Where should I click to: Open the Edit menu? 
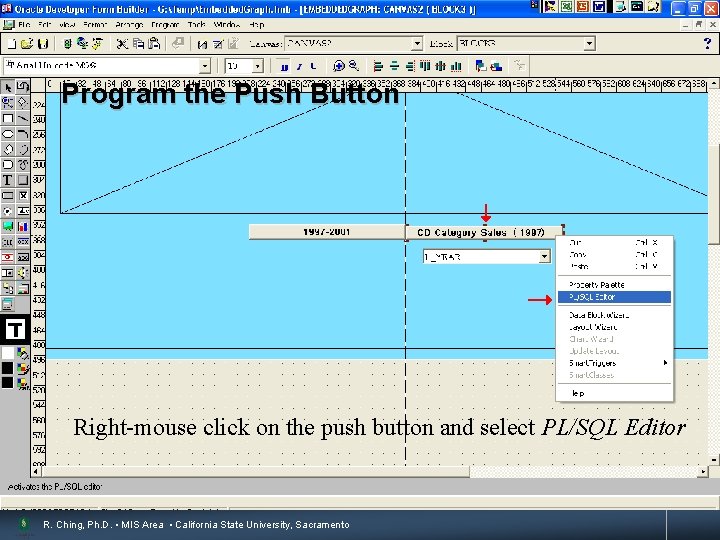pyautogui.click(x=45, y=25)
